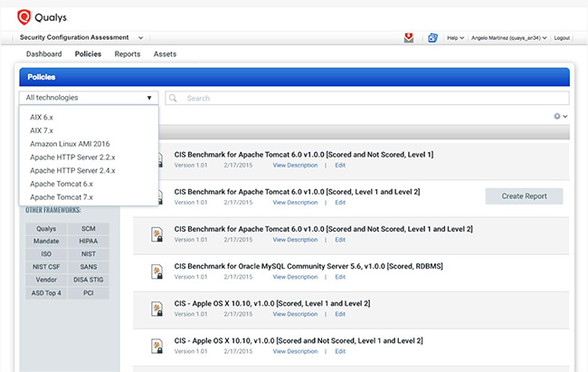Click policy icon for Apple OS X Scored and Not Scored

click(157, 346)
